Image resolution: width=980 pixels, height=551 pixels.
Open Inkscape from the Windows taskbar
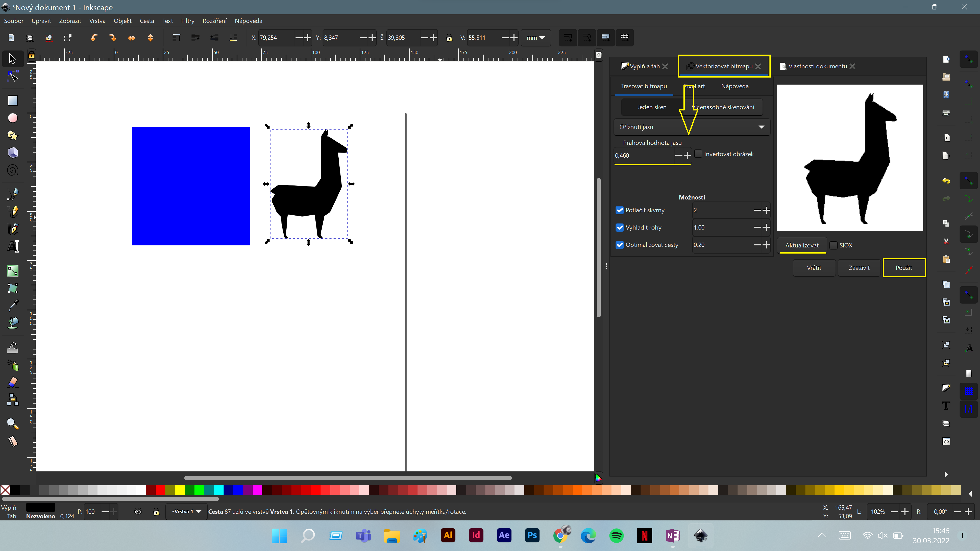click(701, 535)
